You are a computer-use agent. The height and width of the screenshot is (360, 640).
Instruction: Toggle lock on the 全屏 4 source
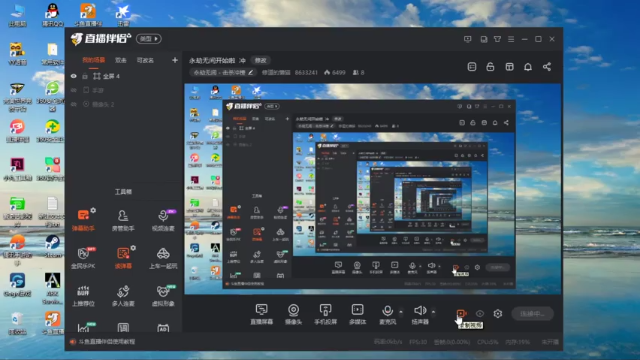coord(85,76)
